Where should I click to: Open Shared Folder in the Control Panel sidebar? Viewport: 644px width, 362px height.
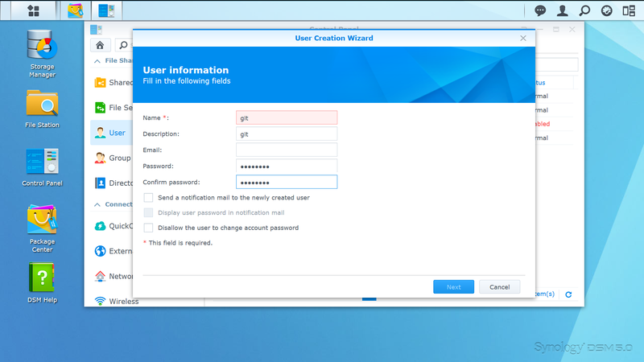point(114,83)
